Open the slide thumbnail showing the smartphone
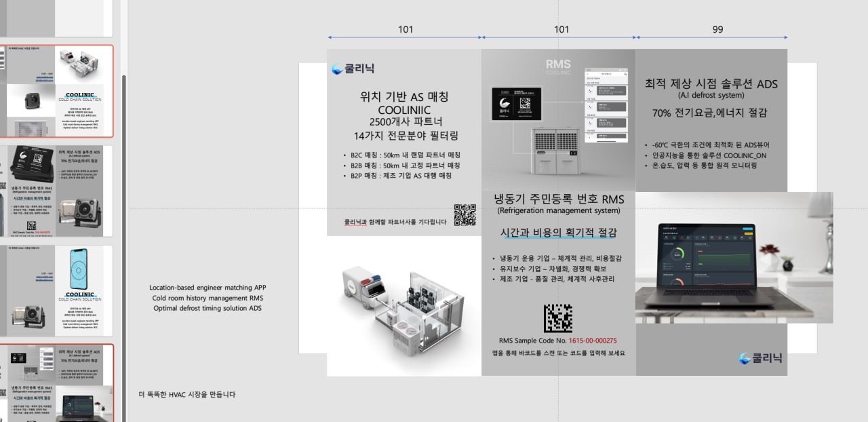 pyautogui.click(x=57, y=291)
